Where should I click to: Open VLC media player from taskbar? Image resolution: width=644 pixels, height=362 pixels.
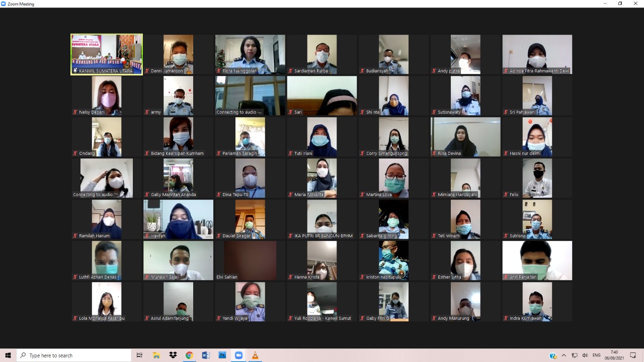pyautogui.click(x=255, y=355)
